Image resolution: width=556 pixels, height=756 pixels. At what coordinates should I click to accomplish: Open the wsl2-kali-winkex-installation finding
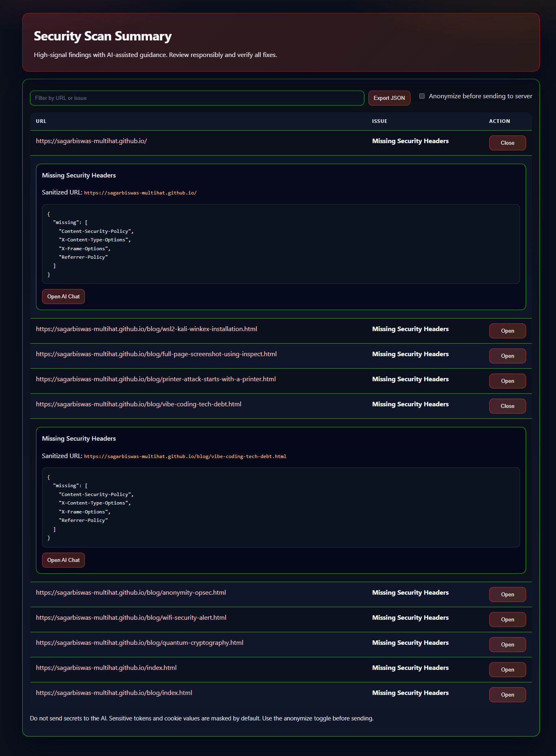[507, 331]
